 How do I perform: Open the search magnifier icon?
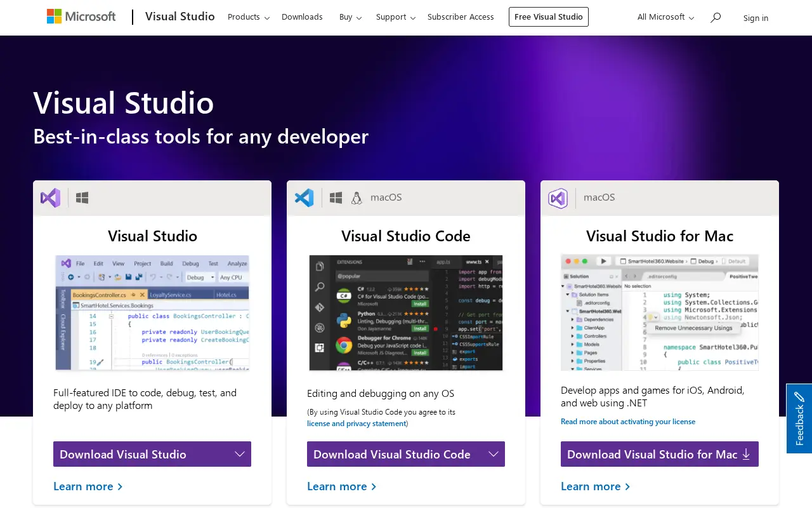[x=716, y=17]
